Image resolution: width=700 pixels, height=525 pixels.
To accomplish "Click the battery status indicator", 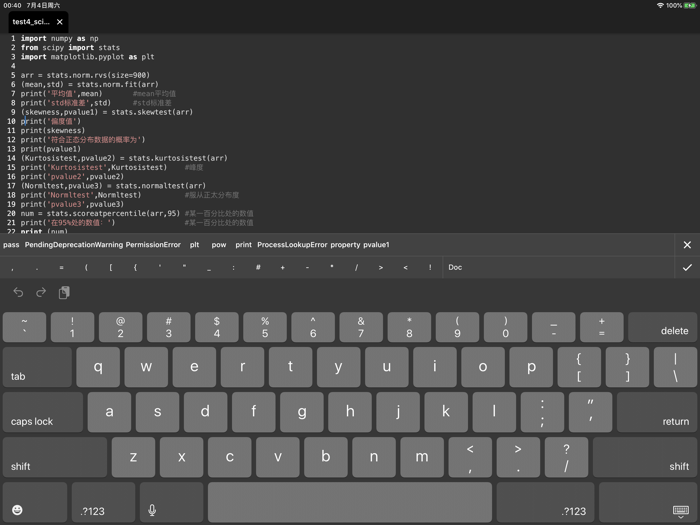I will point(690,5).
